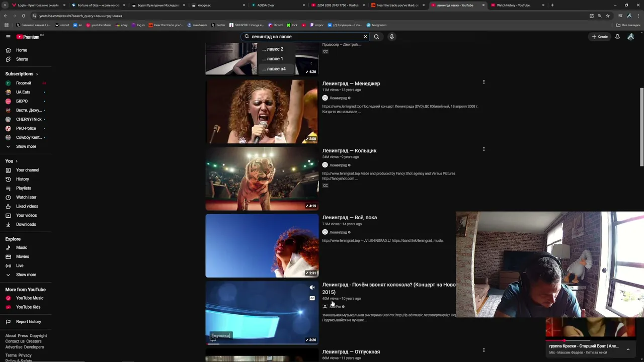Open the Георгий subscription channel
Screen dimensions: 644x362
tap(24, 83)
